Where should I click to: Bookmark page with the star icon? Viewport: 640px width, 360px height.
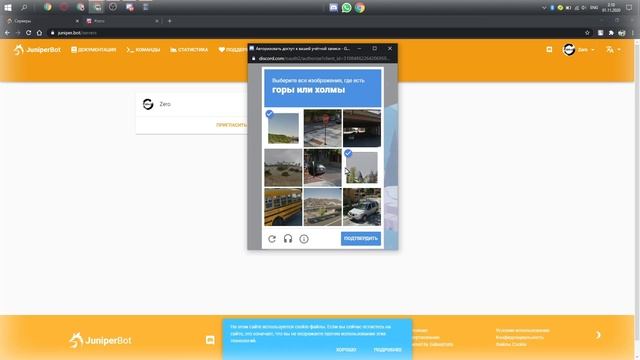587,33
